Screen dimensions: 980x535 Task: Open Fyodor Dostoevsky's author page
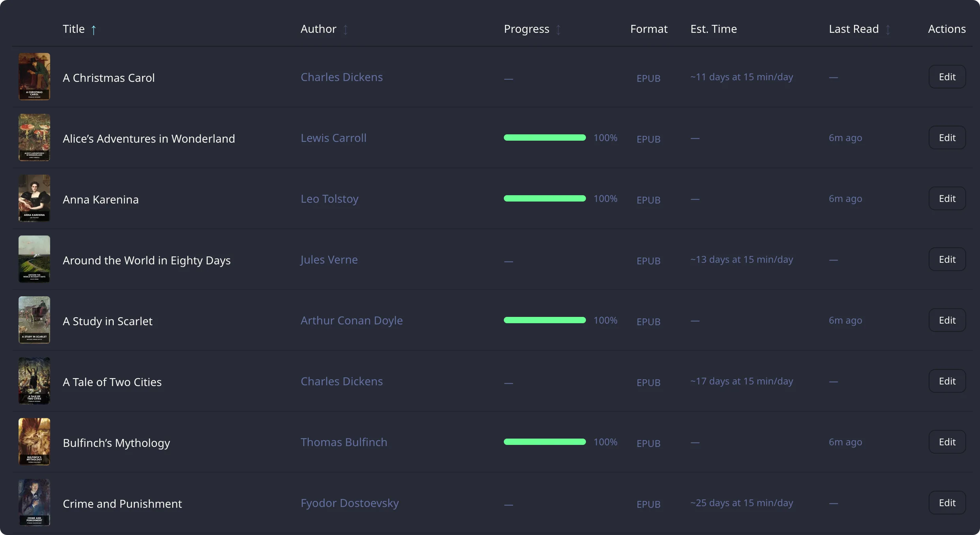(349, 503)
